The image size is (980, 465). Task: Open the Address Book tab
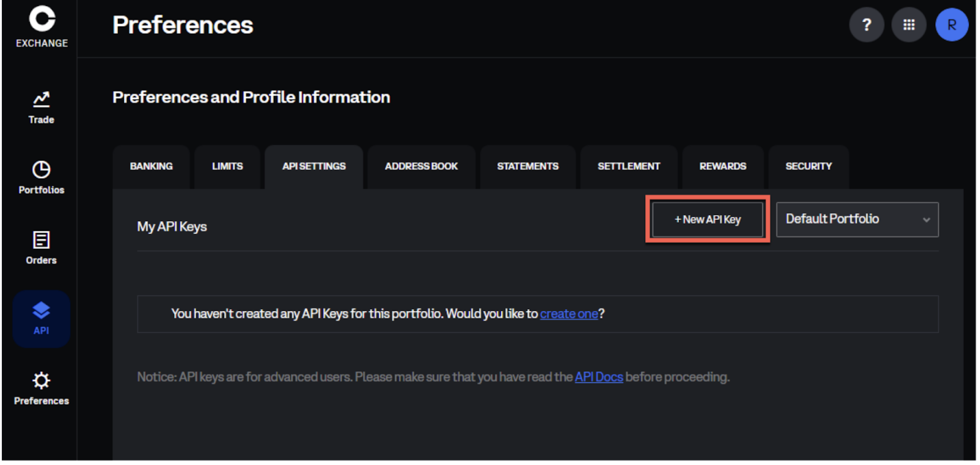pos(421,167)
